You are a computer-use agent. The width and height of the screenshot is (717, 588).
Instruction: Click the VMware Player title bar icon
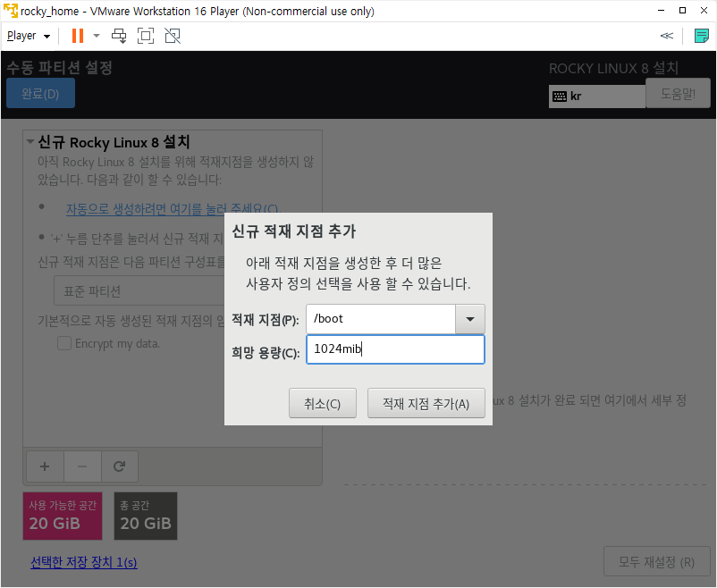(10, 10)
